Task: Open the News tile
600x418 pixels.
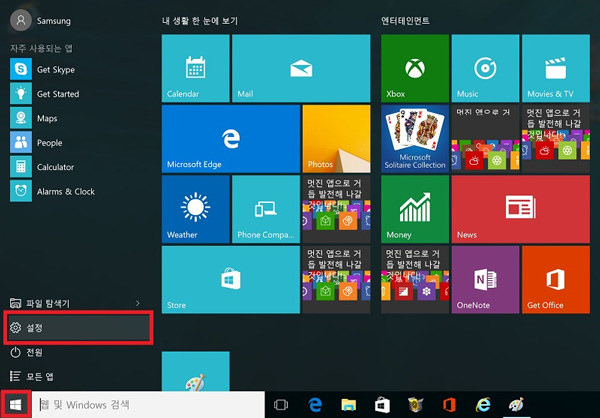Action: tap(520, 209)
